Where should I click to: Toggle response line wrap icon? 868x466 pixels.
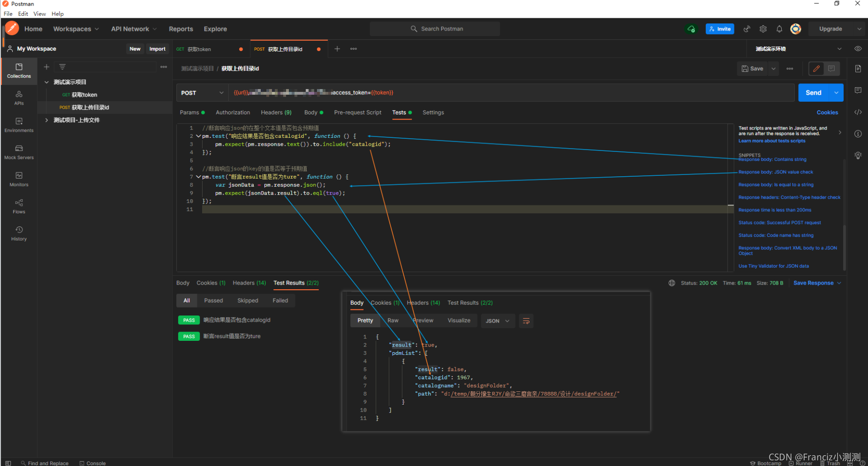coord(526,321)
